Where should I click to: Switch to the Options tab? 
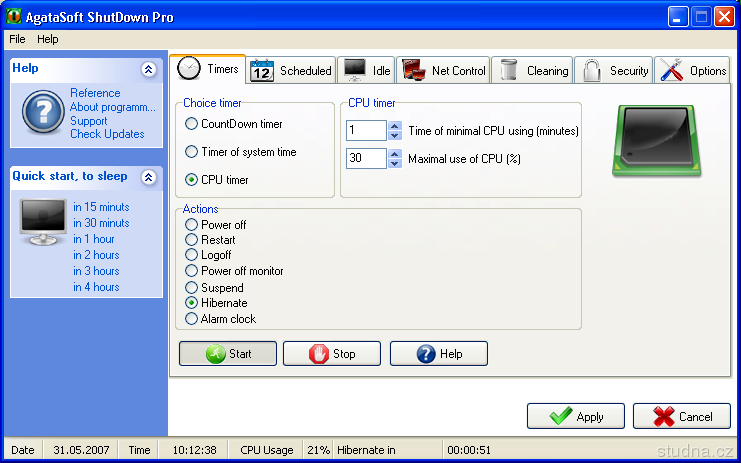692,70
